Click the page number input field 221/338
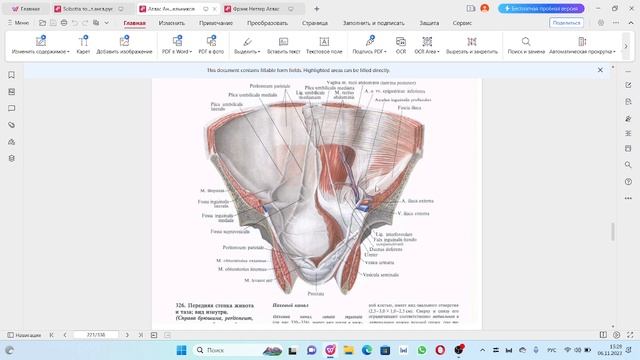Viewport: 640px width, 360px height. [x=96, y=335]
